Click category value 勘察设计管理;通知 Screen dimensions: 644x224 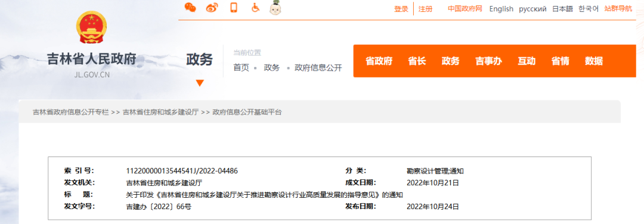point(435,171)
